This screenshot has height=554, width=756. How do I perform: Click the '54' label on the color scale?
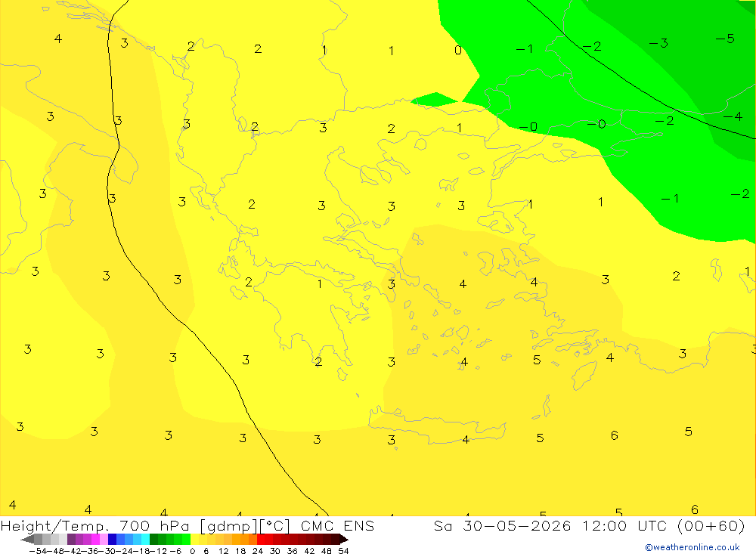[343, 551]
